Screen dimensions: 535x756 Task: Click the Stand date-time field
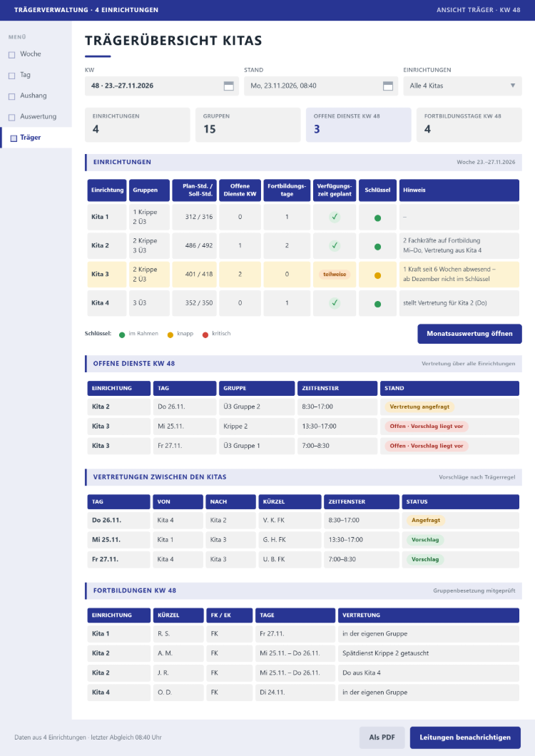point(321,86)
